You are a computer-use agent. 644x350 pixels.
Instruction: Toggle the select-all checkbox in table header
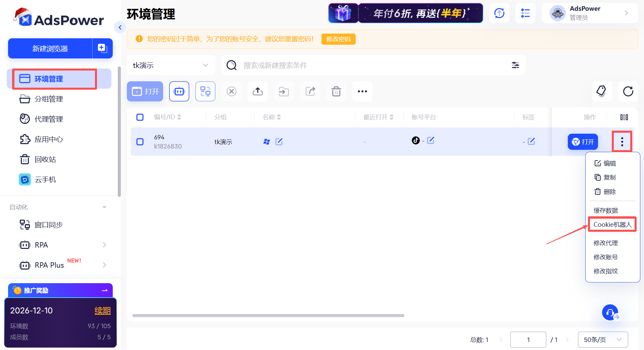point(140,117)
